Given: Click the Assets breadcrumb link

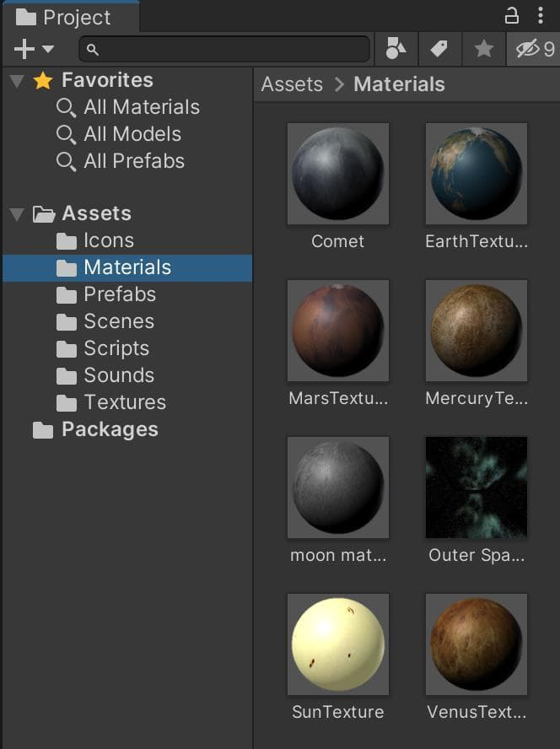Looking at the screenshot, I should [292, 84].
